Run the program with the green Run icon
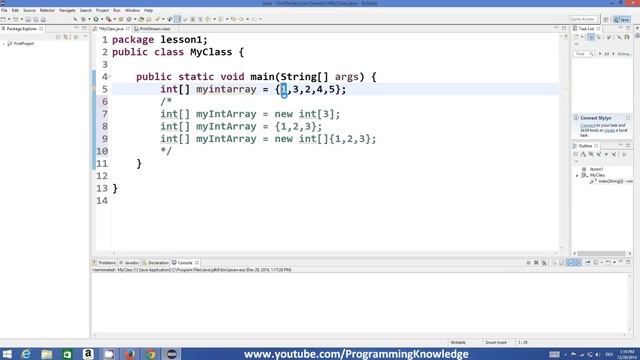Screen dimensions: 640x360 tap(96, 19)
